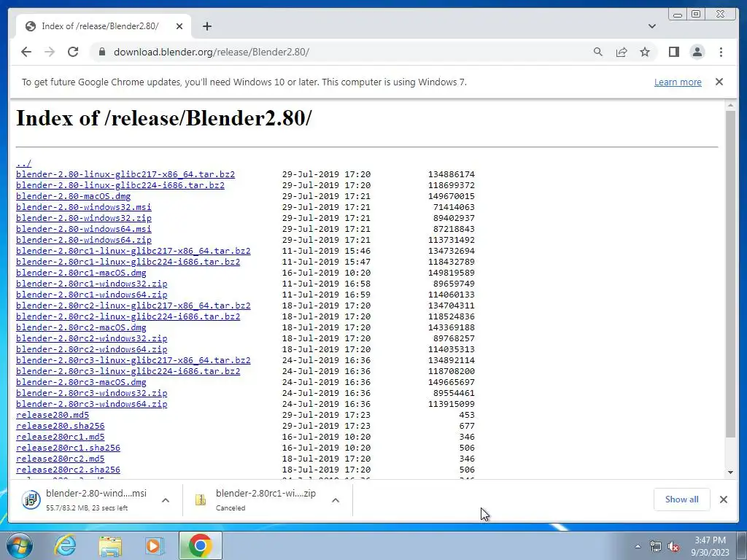Open Windows Media Player from taskbar
The image size is (747, 560).
[155, 545]
